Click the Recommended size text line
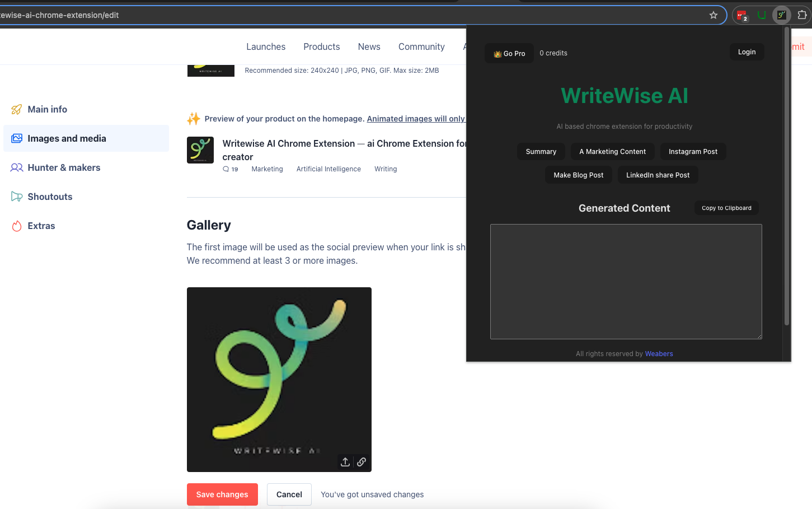Viewport: 812px width, 509px height. [342, 71]
